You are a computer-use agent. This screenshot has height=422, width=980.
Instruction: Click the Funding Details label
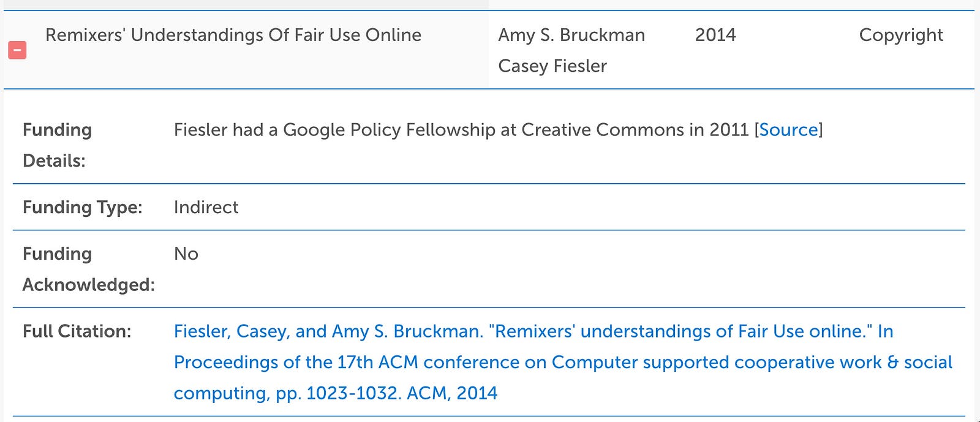tap(57, 145)
